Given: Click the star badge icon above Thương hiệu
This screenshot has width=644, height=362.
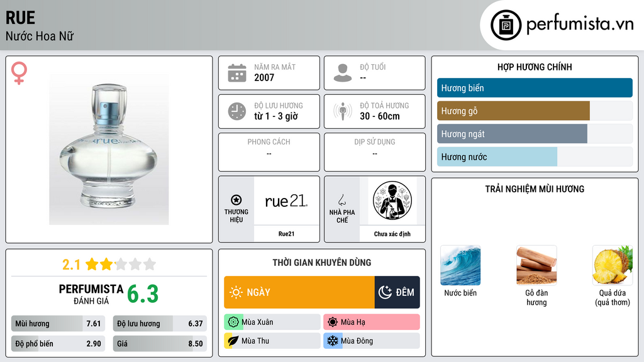Looking at the screenshot, I should click(x=236, y=200).
